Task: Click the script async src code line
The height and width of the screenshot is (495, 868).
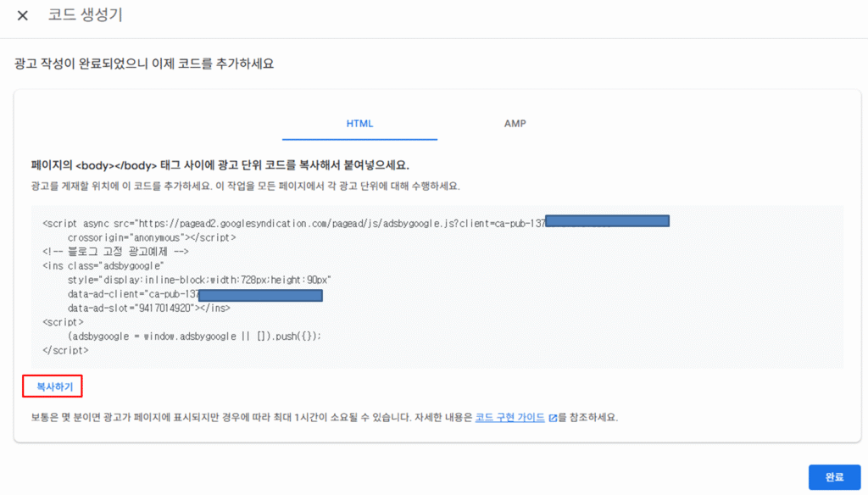Action: click(x=356, y=223)
